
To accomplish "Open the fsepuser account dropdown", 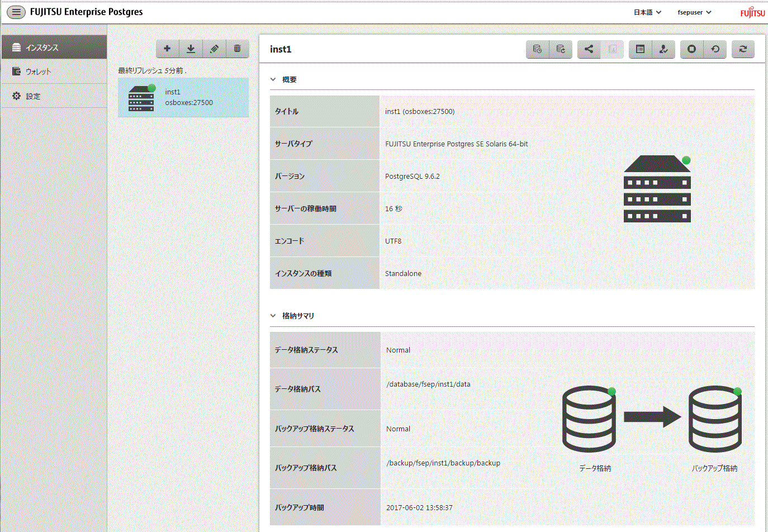I will pyautogui.click(x=694, y=12).
